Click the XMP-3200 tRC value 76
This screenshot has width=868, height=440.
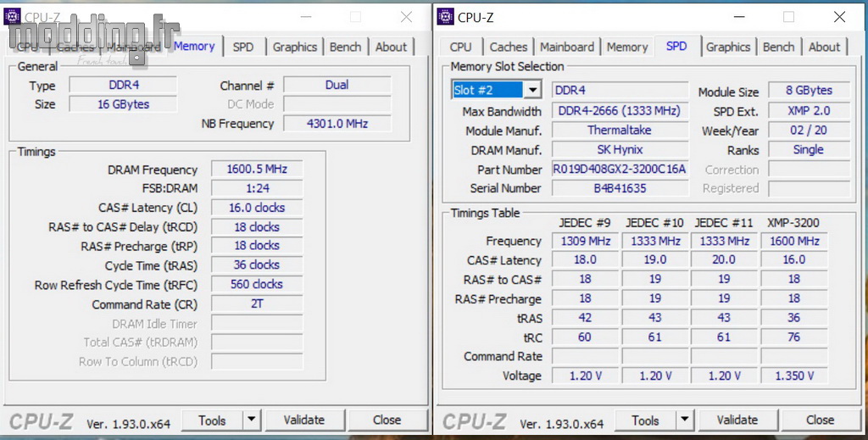[794, 337]
